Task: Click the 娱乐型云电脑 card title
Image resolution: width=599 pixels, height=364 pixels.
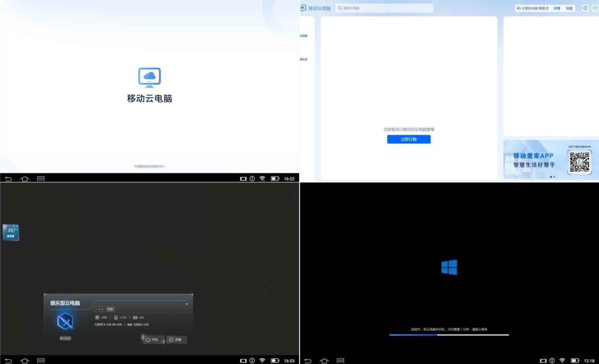Action: coord(65,303)
